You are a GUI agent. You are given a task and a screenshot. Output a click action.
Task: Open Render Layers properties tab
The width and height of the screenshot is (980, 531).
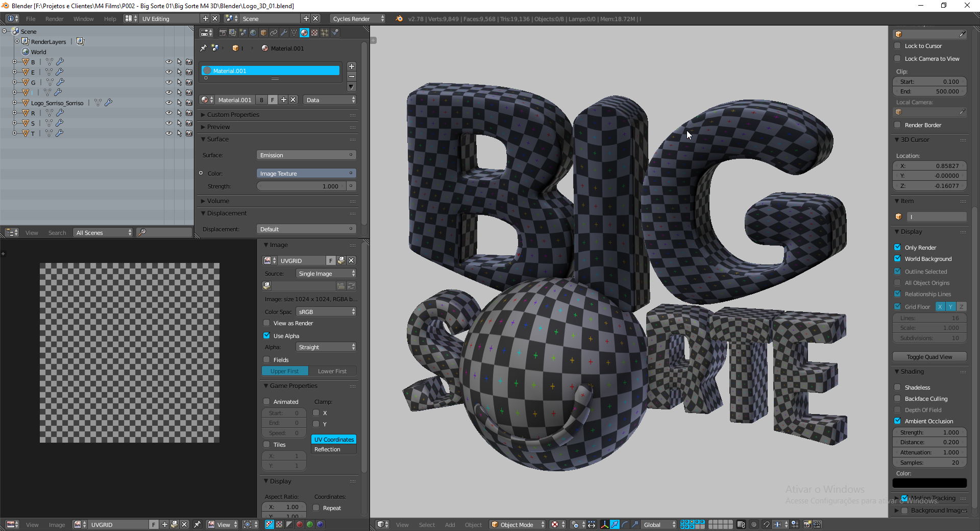click(x=233, y=33)
